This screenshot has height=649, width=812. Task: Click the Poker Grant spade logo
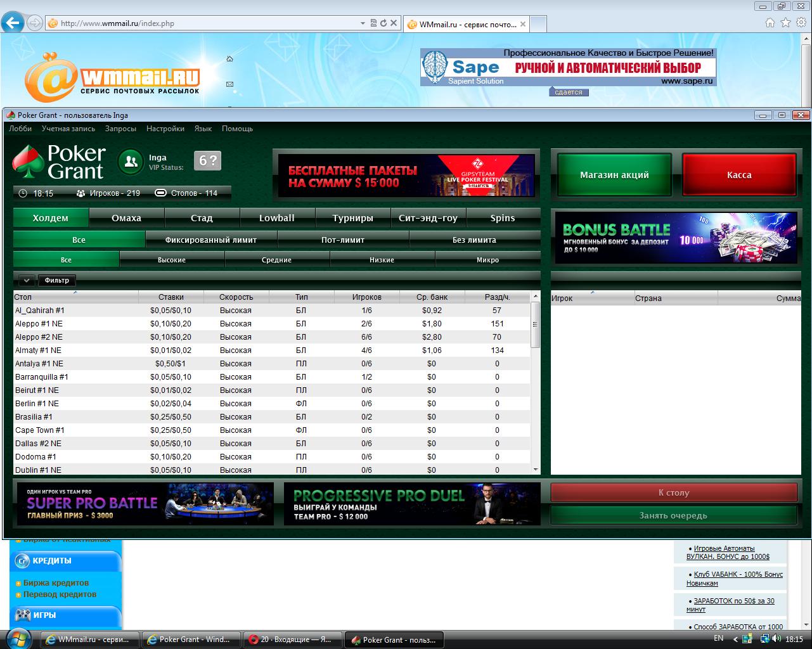coord(28,161)
